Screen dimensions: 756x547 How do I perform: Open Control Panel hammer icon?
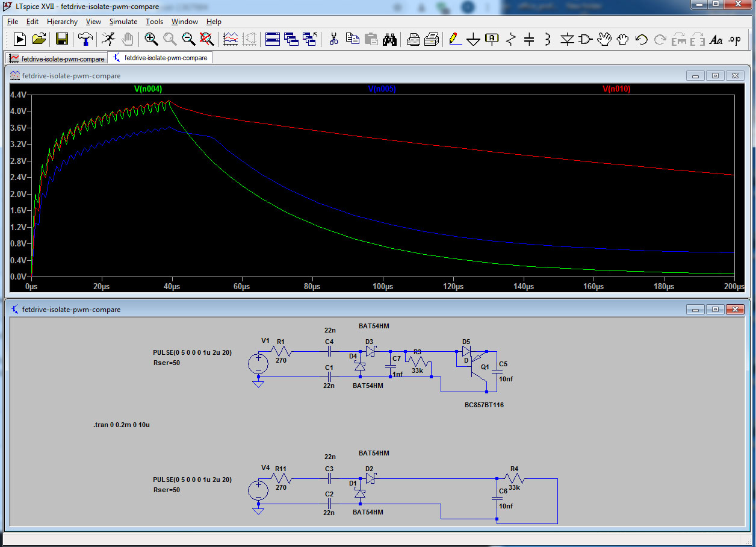pos(85,39)
